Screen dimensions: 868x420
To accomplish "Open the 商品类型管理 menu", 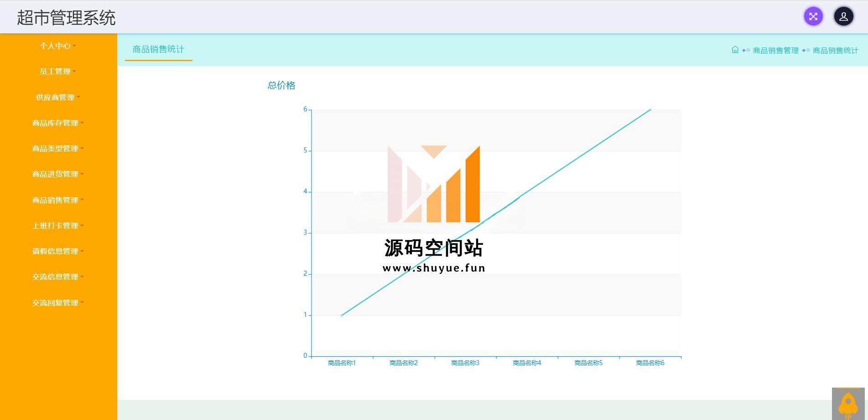I will [57, 149].
